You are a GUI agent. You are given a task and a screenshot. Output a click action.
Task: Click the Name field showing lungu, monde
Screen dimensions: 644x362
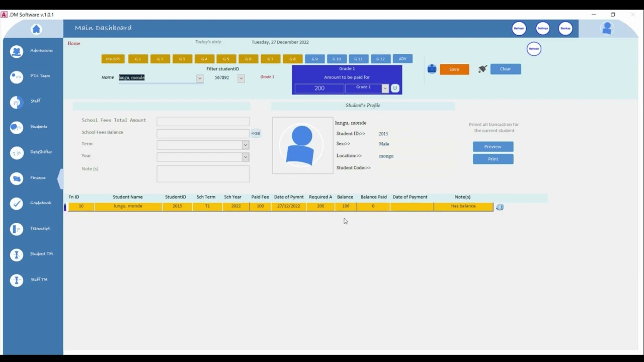(157, 78)
